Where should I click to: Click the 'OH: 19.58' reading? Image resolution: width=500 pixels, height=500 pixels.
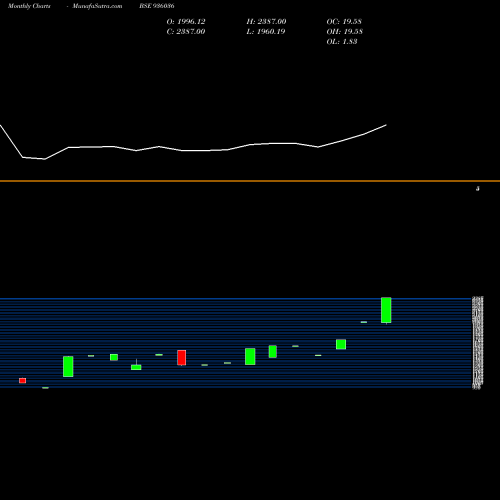point(344,32)
